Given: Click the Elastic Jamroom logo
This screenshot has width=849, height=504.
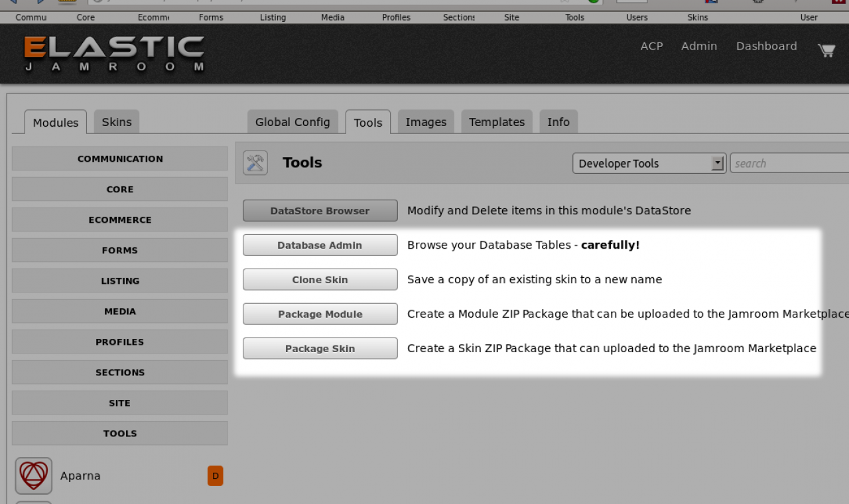Looking at the screenshot, I should [114, 54].
